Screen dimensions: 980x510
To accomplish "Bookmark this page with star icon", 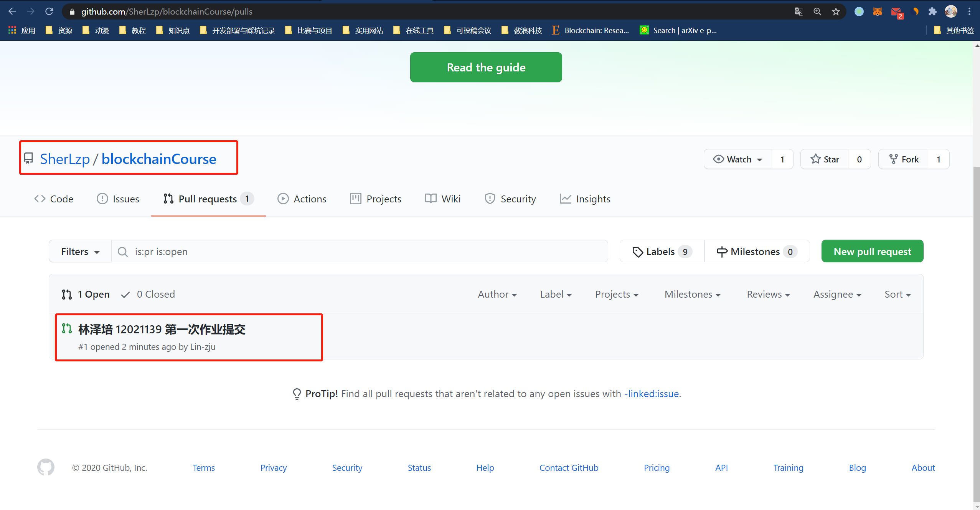I will coord(836,12).
